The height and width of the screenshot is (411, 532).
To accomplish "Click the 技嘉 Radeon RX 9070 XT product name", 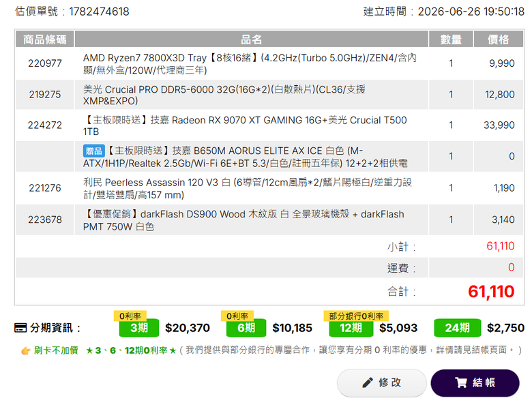I will pos(245,125).
